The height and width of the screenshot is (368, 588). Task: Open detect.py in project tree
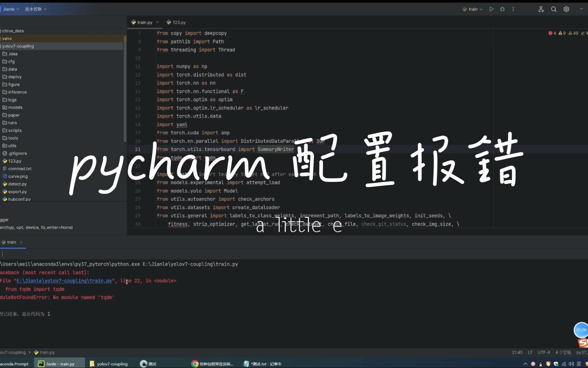[15, 184]
